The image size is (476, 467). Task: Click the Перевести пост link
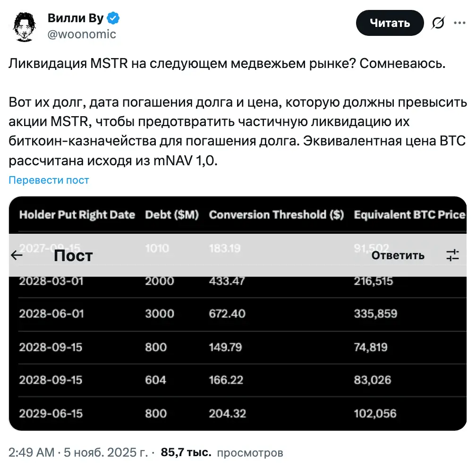pos(49,180)
